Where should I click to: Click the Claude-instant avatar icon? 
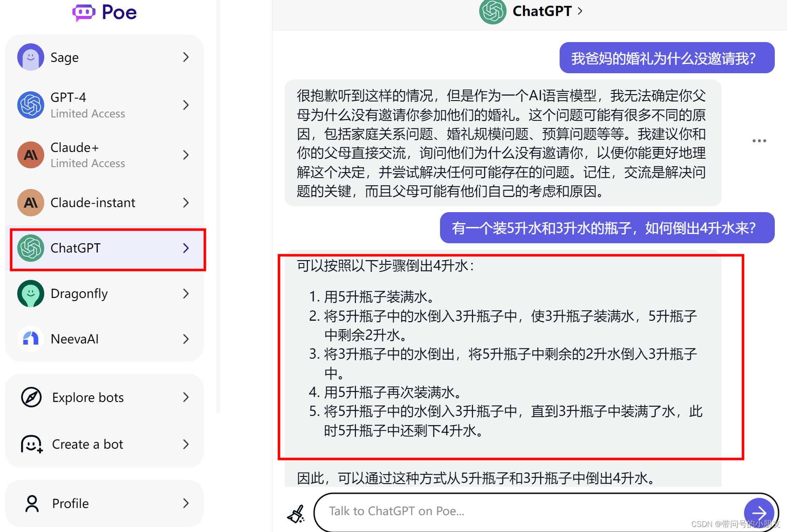[x=31, y=202]
